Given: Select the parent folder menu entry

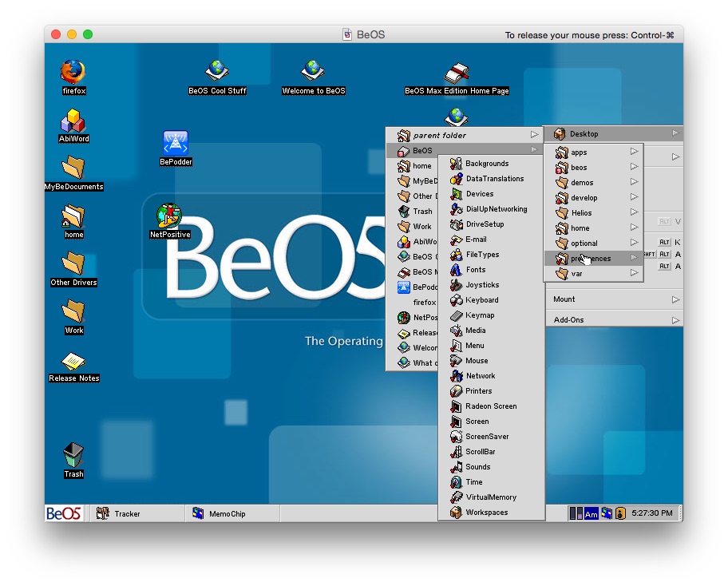Looking at the screenshot, I should click(465, 136).
